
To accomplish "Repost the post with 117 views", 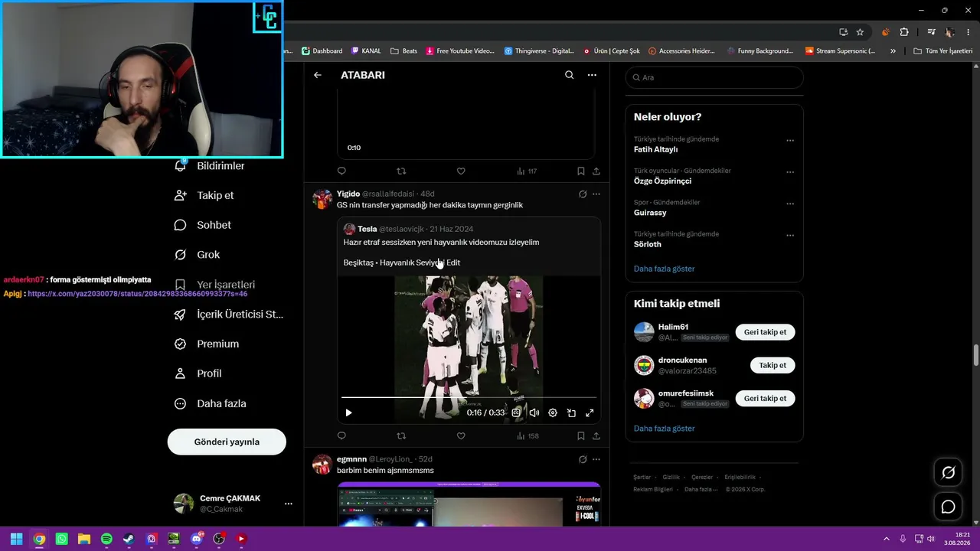I will coord(401,171).
